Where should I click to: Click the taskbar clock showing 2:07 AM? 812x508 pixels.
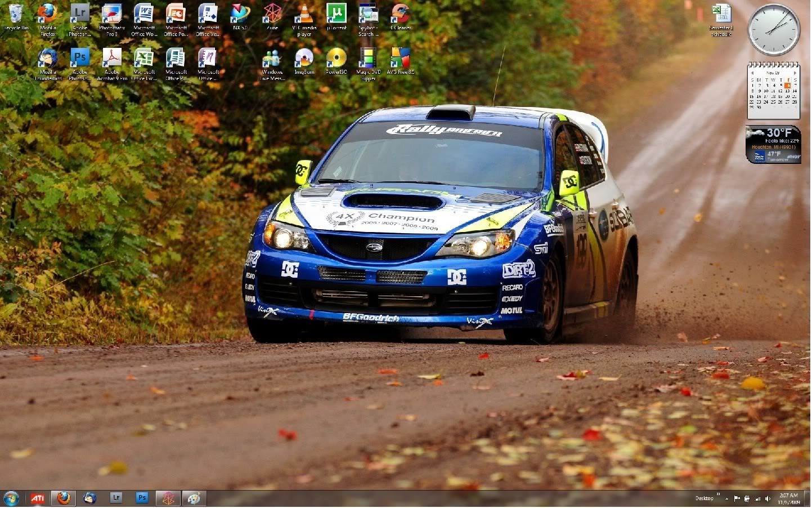coord(789,499)
